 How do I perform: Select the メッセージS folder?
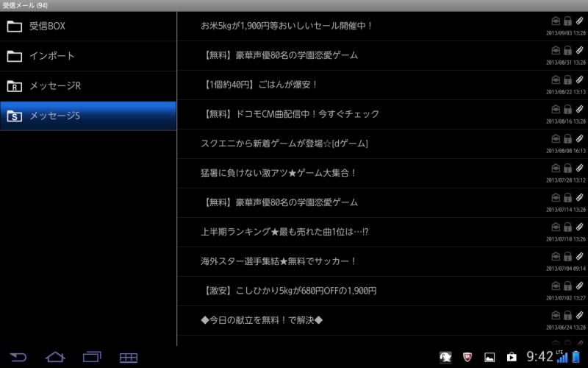tap(88, 116)
